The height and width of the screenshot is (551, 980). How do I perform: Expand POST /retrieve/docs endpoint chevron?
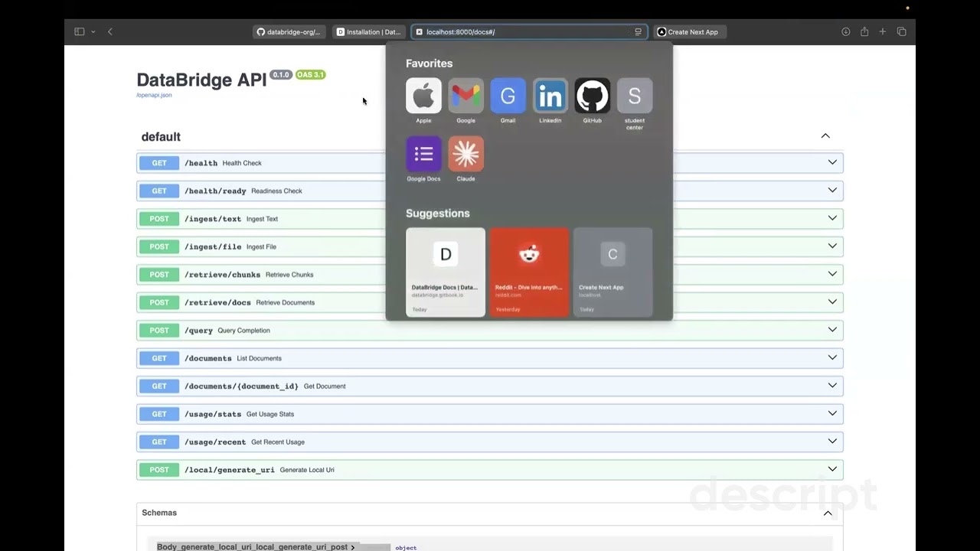pos(832,302)
